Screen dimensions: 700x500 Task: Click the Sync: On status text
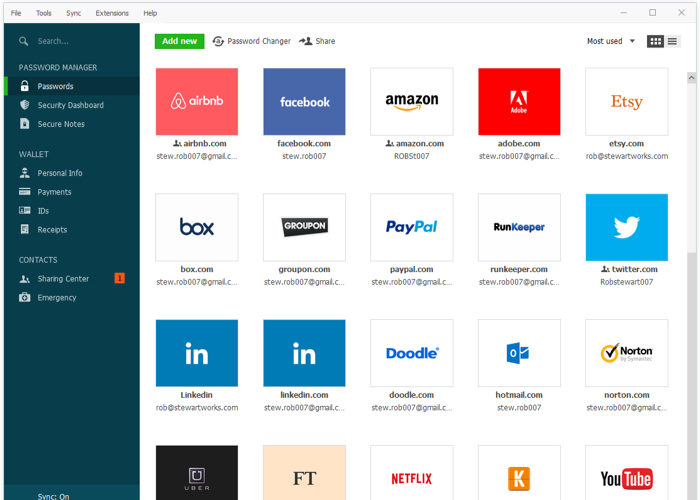(x=53, y=496)
